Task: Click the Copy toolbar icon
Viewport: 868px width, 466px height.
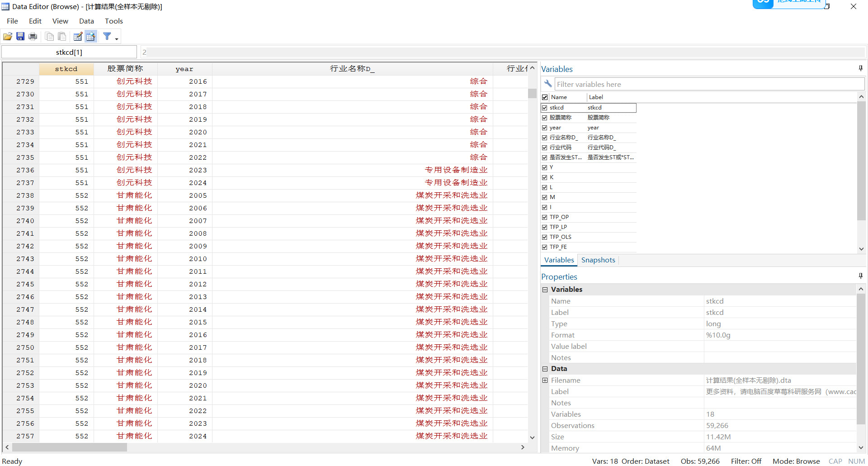Action: (50, 36)
